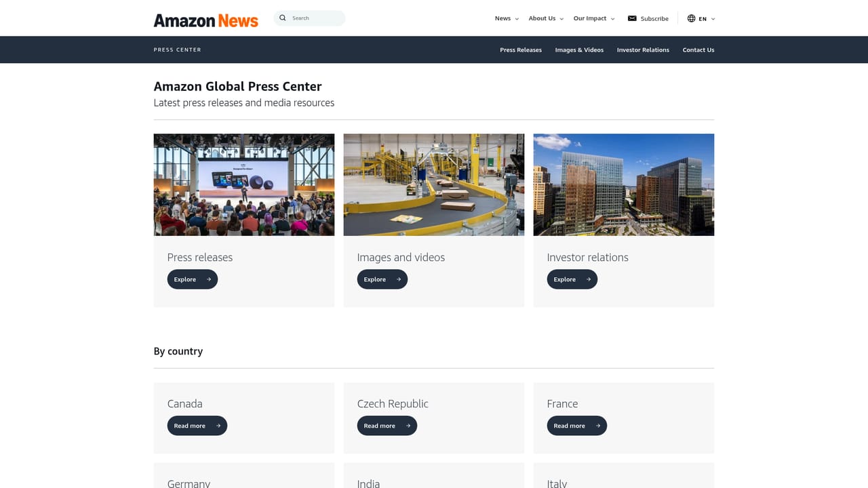Click the Subscribe link
The image size is (868, 488).
(x=648, y=18)
